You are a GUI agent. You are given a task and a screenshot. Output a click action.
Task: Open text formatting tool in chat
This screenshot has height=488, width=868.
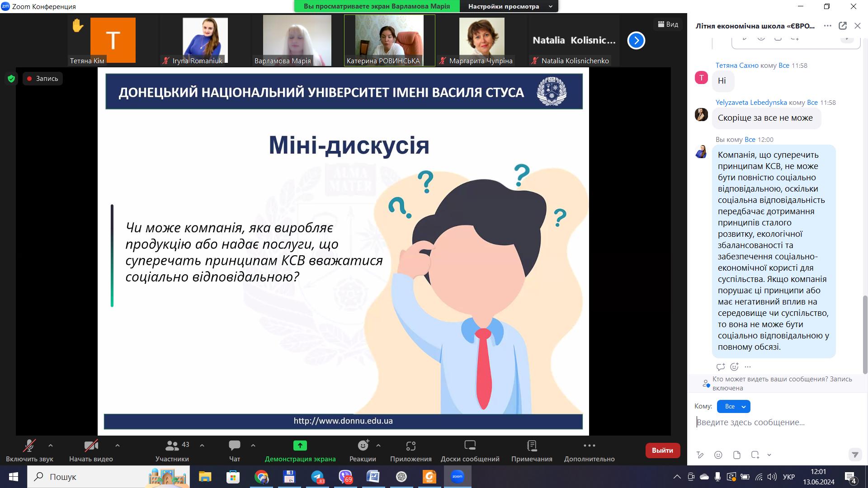click(700, 455)
